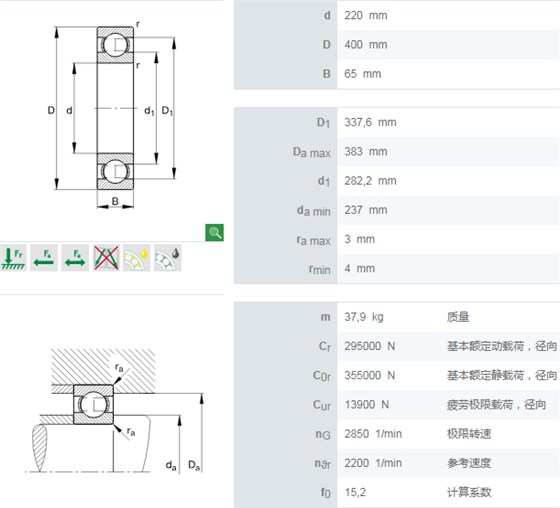Click the 极限转速 description text
This screenshot has height=508, width=560.
tap(469, 434)
